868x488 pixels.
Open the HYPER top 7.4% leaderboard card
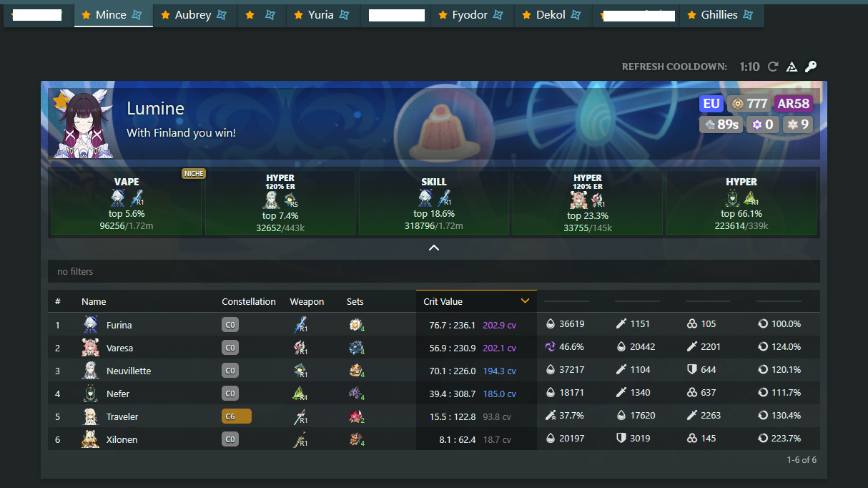point(280,202)
